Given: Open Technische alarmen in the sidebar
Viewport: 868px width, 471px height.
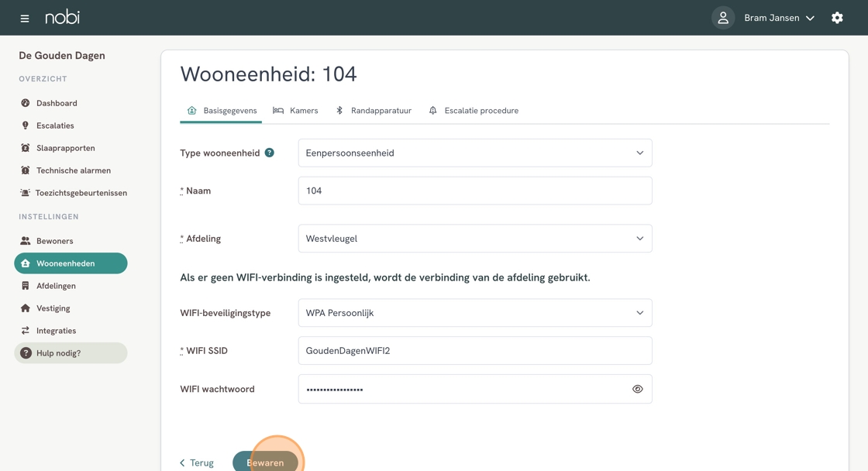Looking at the screenshot, I should click(x=73, y=170).
